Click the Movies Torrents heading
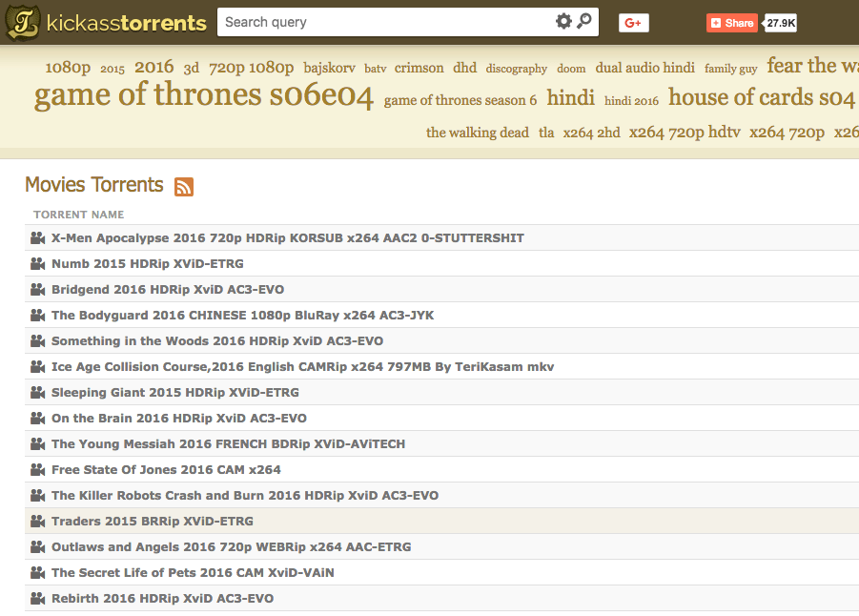 point(93,185)
